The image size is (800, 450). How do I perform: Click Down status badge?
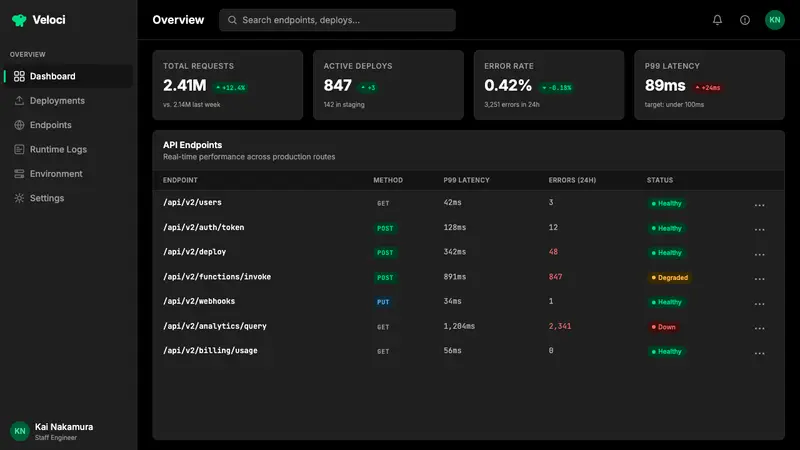(663, 327)
